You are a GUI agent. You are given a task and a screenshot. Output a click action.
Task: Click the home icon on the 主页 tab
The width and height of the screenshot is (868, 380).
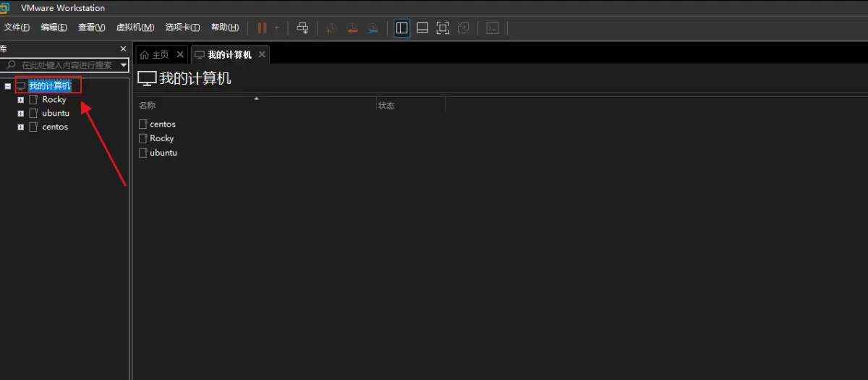coord(145,55)
